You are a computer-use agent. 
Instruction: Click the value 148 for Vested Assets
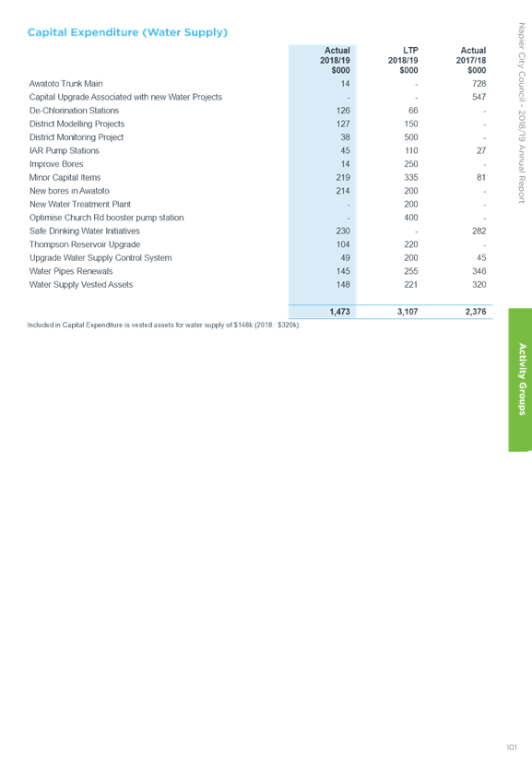pyautogui.click(x=343, y=285)
